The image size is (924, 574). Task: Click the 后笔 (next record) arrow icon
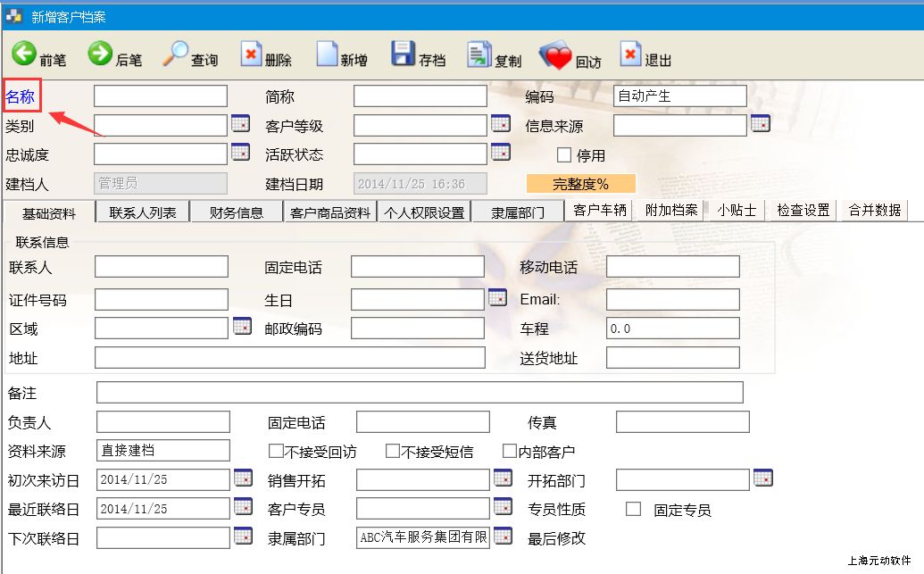click(x=100, y=55)
